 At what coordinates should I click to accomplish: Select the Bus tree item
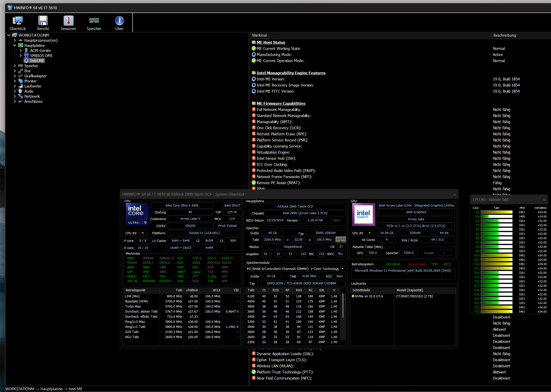point(27,71)
